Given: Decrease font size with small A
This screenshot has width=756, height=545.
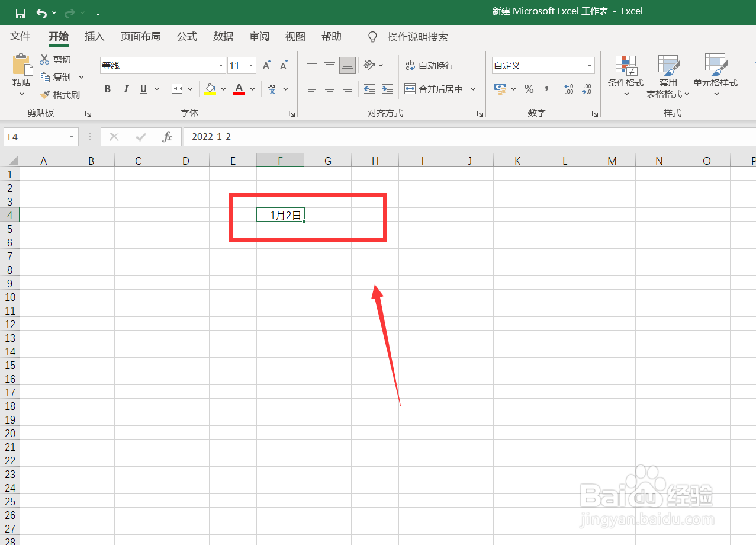Looking at the screenshot, I should 284,66.
